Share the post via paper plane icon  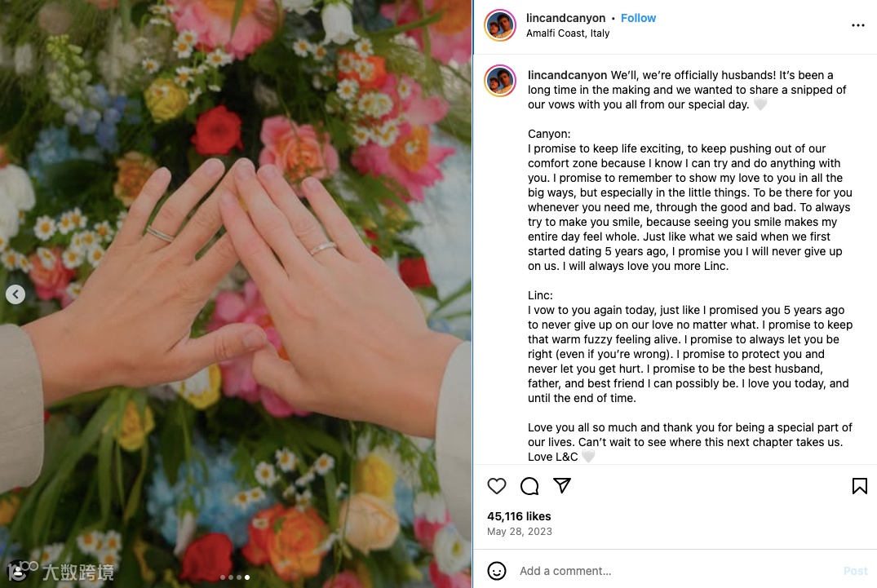[561, 485]
